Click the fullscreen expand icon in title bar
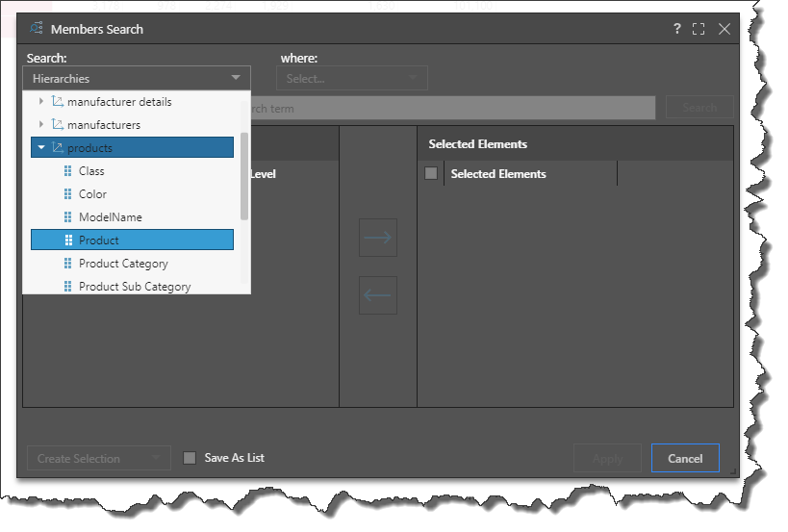Viewport: 788px width, 532px height. pos(699,29)
